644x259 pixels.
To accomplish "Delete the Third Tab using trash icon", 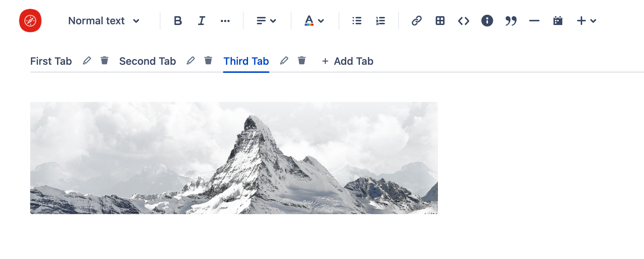I will coord(302,60).
